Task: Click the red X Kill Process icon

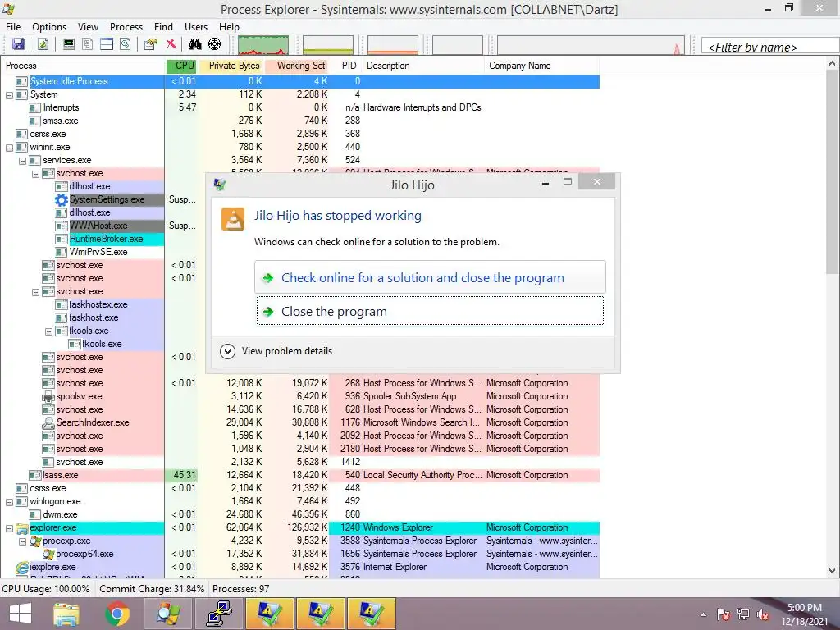Action: point(171,44)
